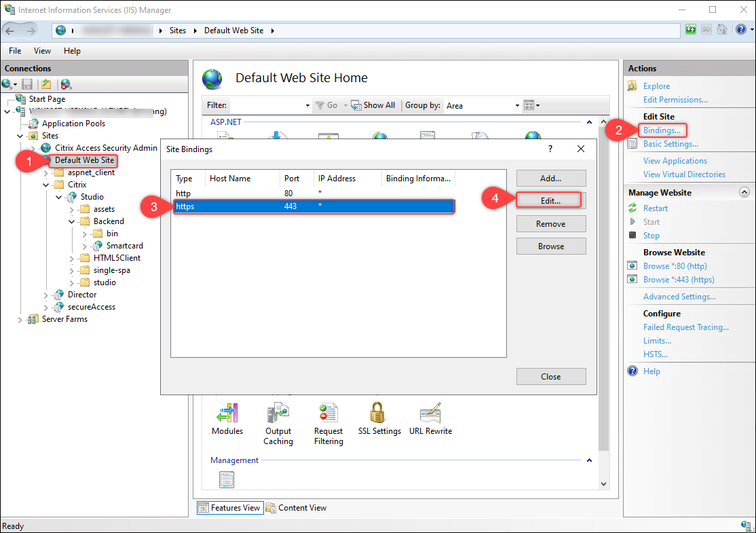Click the Home icon in the address bar
The height and width of the screenshot is (533, 756).
click(x=721, y=30)
